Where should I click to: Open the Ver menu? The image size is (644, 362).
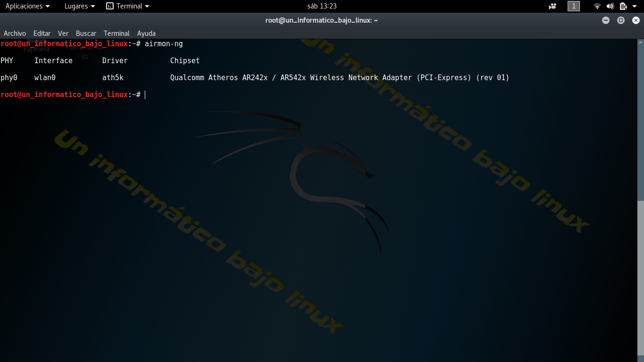(x=63, y=33)
